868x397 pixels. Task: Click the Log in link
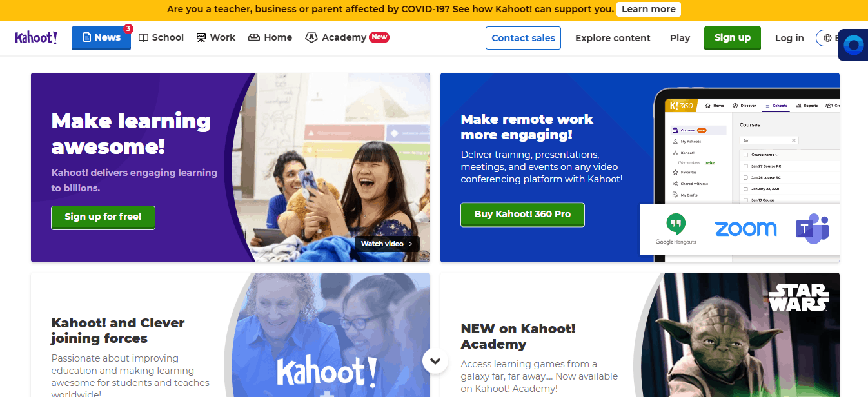(789, 38)
